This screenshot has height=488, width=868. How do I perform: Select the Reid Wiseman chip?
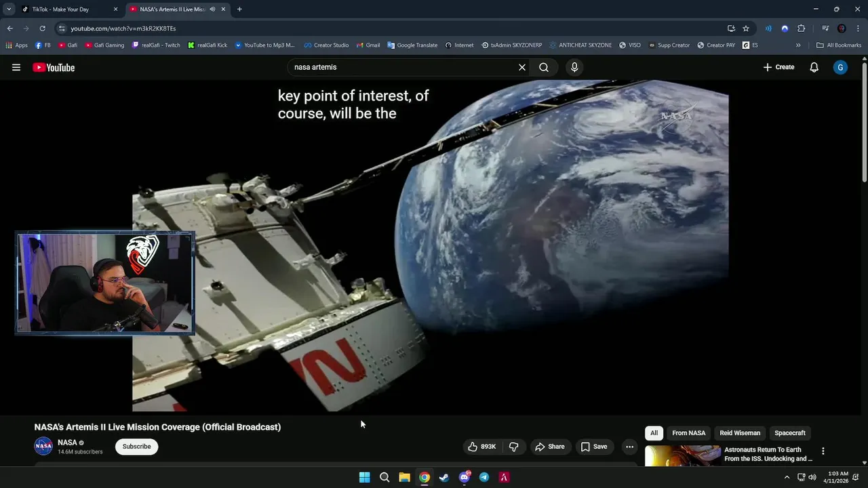pyautogui.click(x=740, y=433)
